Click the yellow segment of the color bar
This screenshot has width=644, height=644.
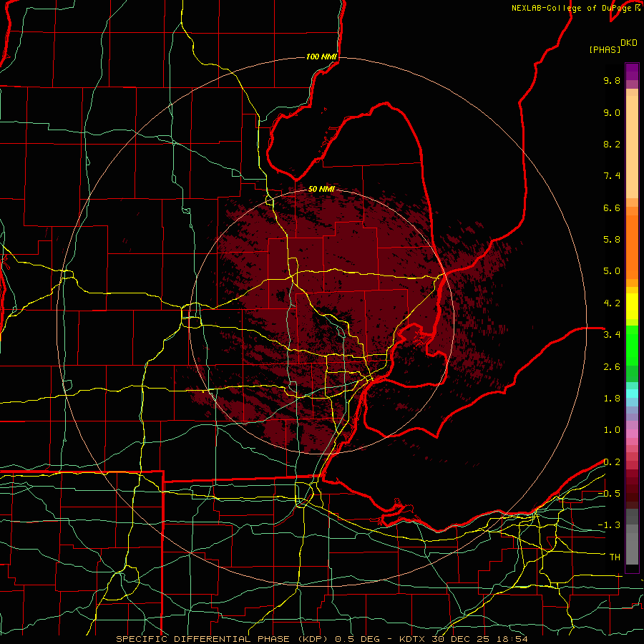click(632, 306)
